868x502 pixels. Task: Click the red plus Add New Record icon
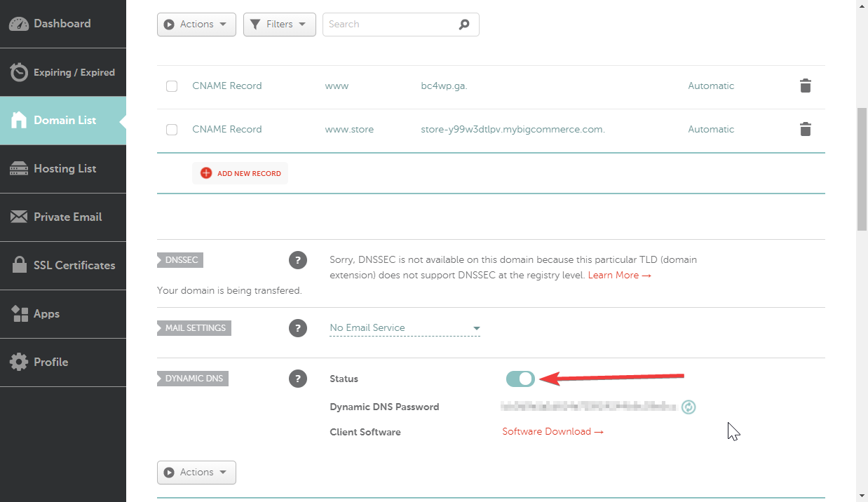pyautogui.click(x=206, y=173)
